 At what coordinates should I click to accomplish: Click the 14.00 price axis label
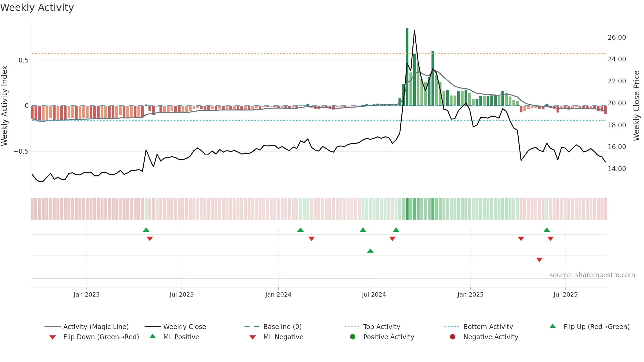click(617, 169)
